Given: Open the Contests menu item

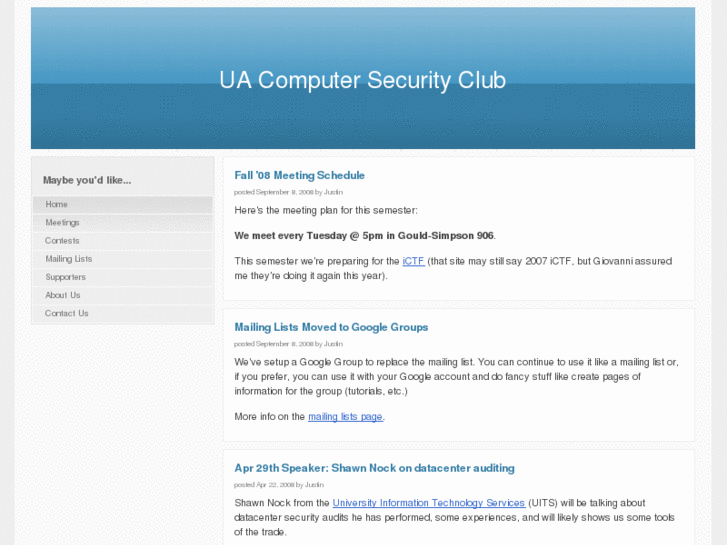Looking at the screenshot, I should pos(62,241).
